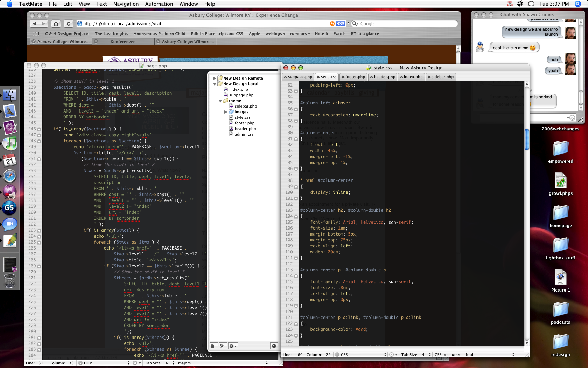Collapse the theme folder in project tree
This screenshot has height=368, width=588.
[x=220, y=101]
